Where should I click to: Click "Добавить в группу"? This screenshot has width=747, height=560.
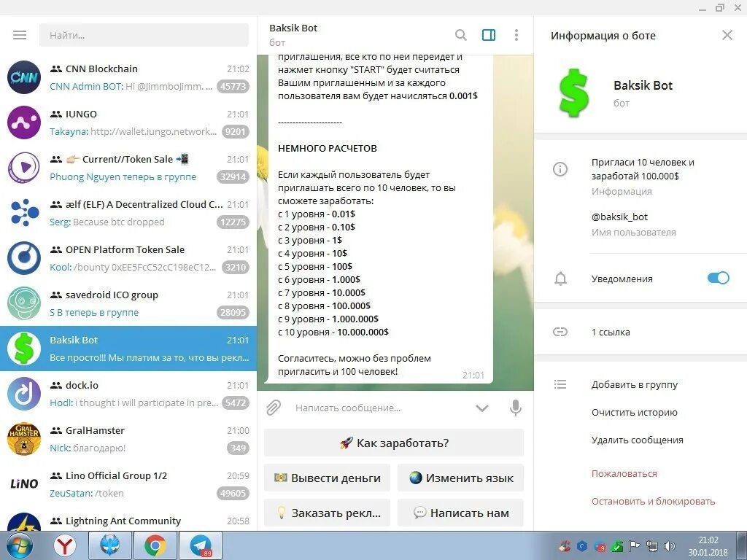(x=635, y=384)
